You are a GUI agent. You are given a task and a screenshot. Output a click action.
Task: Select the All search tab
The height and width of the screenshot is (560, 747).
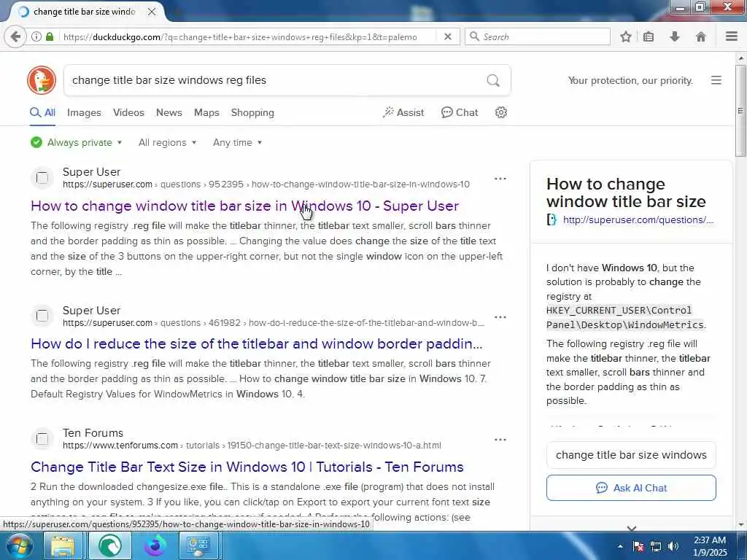pyautogui.click(x=42, y=112)
